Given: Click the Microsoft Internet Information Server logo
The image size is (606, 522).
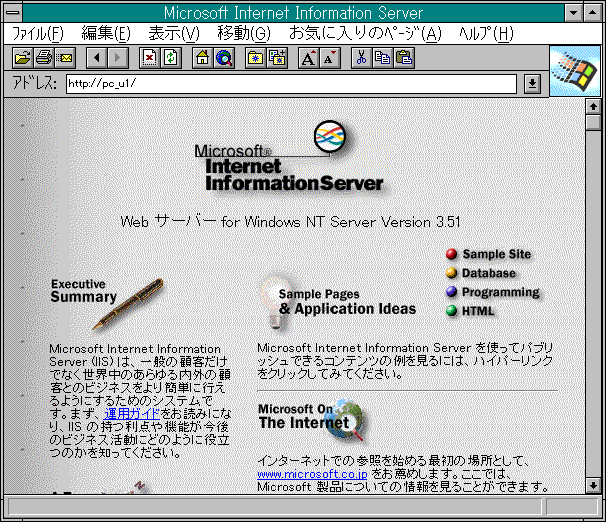Looking at the screenshot, I should coord(291,158).
